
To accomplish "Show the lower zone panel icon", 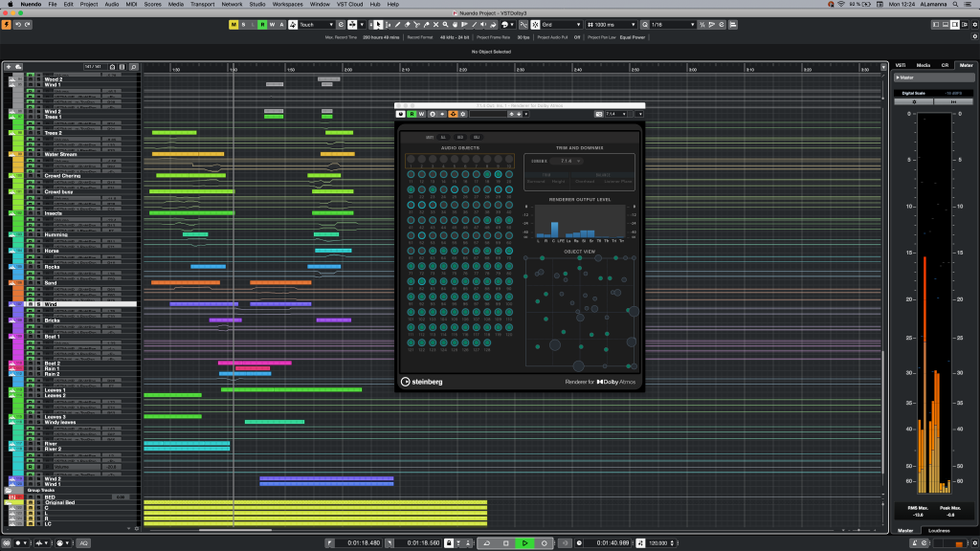I will click(x=945, y=25).
